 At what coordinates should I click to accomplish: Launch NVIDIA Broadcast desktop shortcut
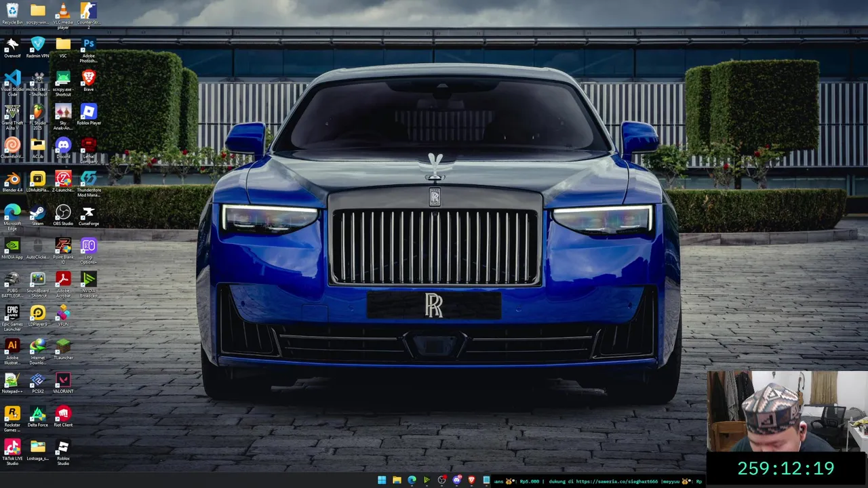click(88, 284)
